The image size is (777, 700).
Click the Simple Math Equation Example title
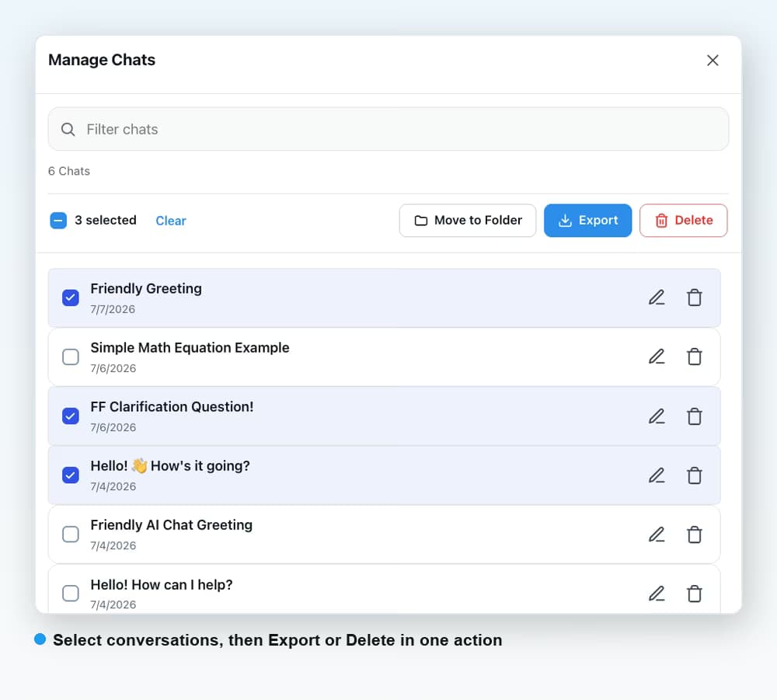[x=190, y=348]
